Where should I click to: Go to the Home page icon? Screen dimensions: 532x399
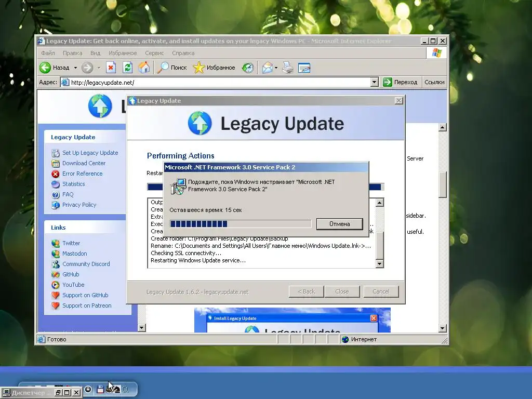click(x=144, y=68)
